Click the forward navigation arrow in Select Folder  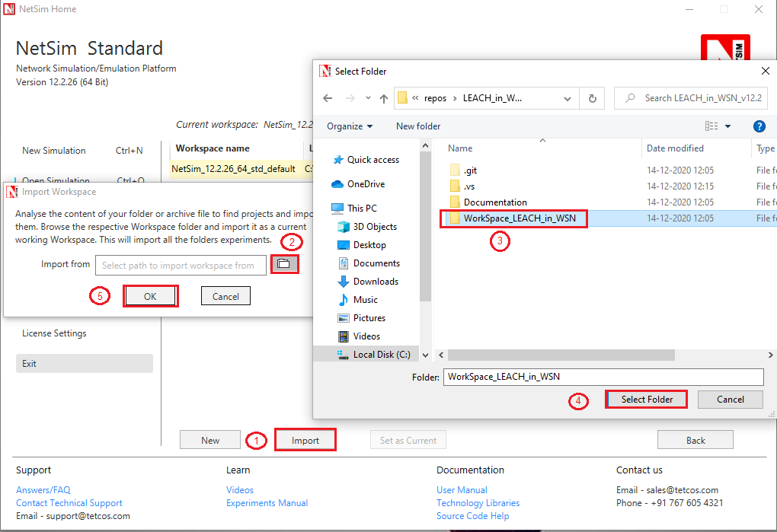350,98
